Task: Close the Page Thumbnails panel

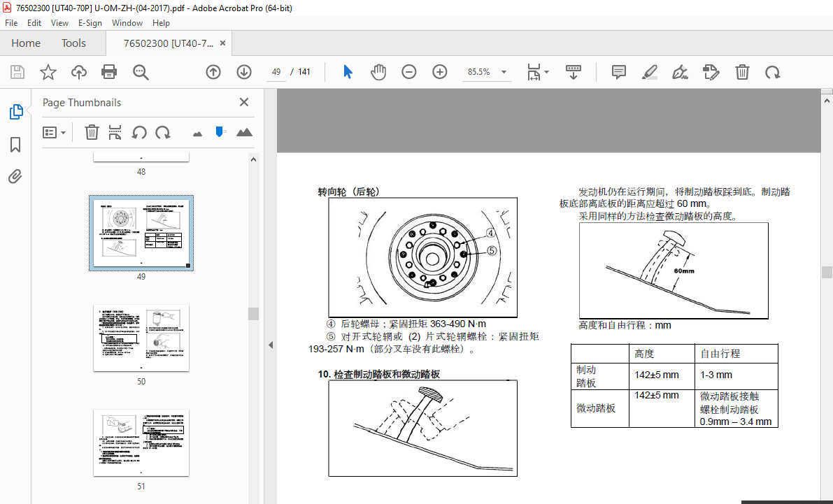Action: (244, 102)
